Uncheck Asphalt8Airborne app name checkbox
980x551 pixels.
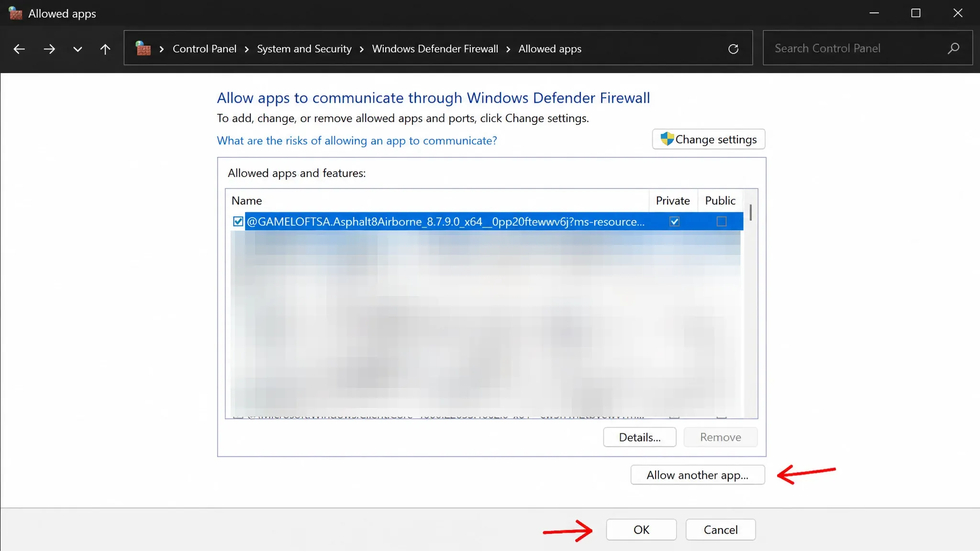pos(238,221)
